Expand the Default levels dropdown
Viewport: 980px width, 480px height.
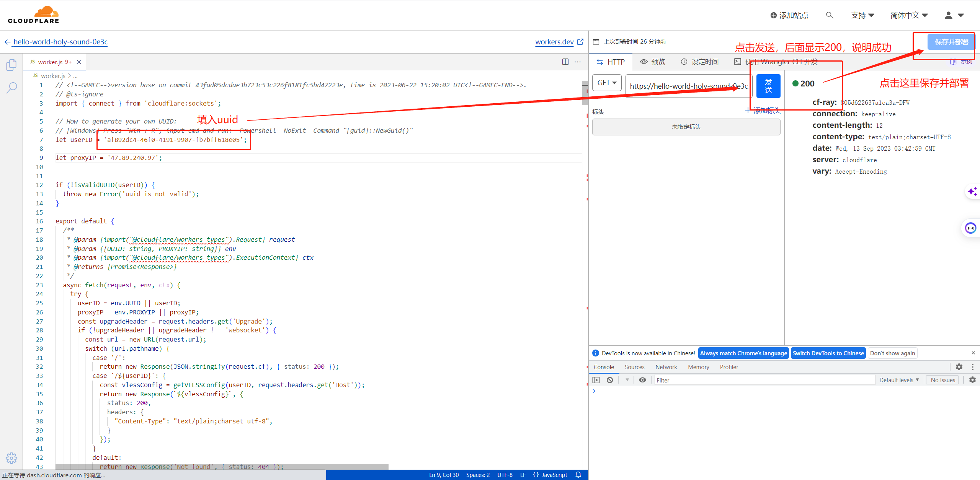tap(899, 380)
